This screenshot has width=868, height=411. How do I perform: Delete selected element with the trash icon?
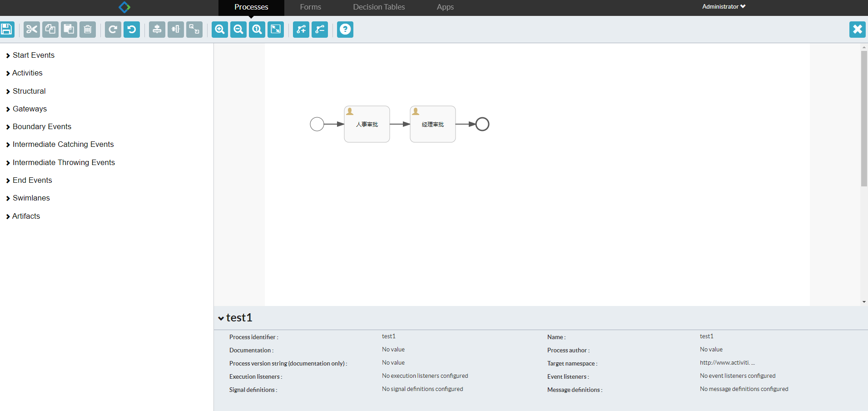click(88, 30)
